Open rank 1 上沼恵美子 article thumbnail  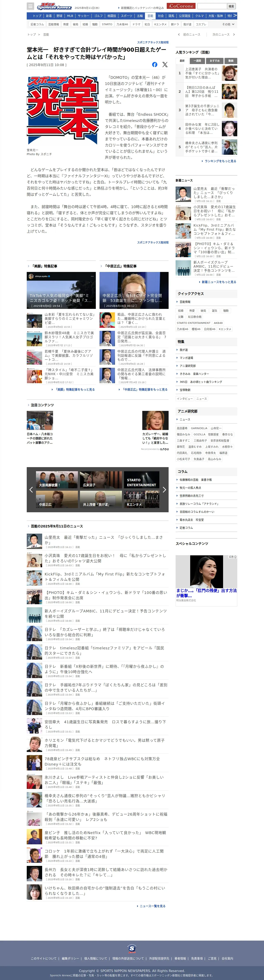[229, 73]
